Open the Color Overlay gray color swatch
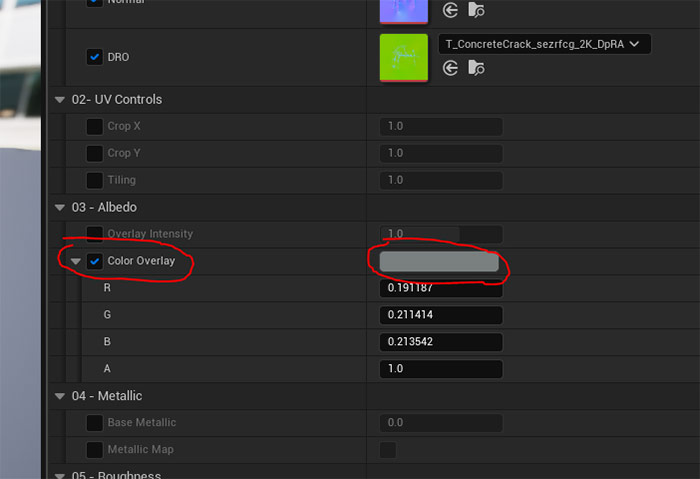This screenshot has height=479, width=700. (x=439, y=261)
